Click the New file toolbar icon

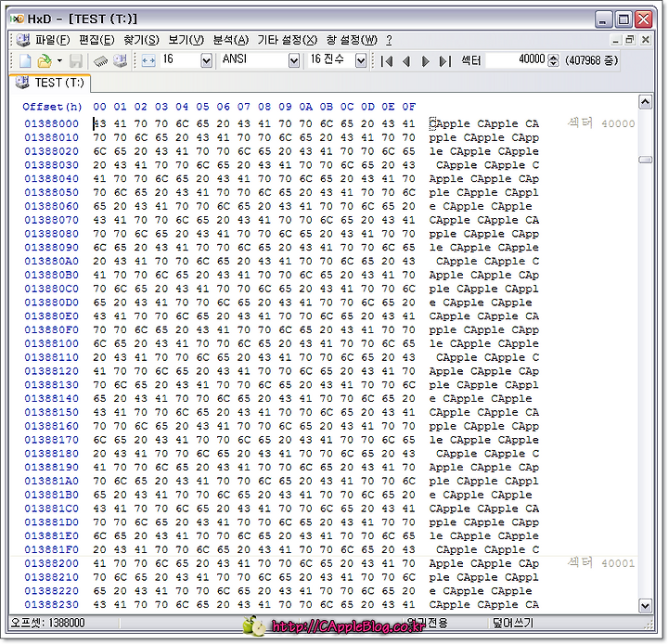[x=25, y=61]
